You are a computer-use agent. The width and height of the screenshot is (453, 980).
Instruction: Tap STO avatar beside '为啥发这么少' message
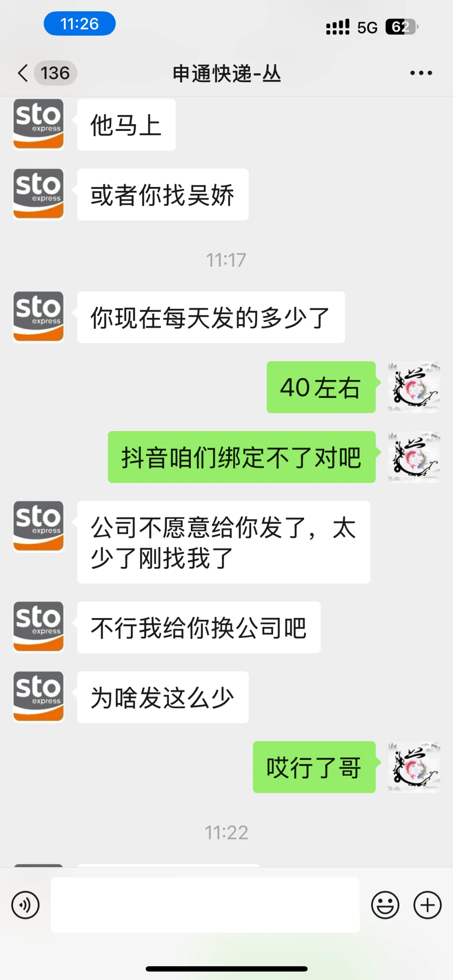(x=39, y=697)
